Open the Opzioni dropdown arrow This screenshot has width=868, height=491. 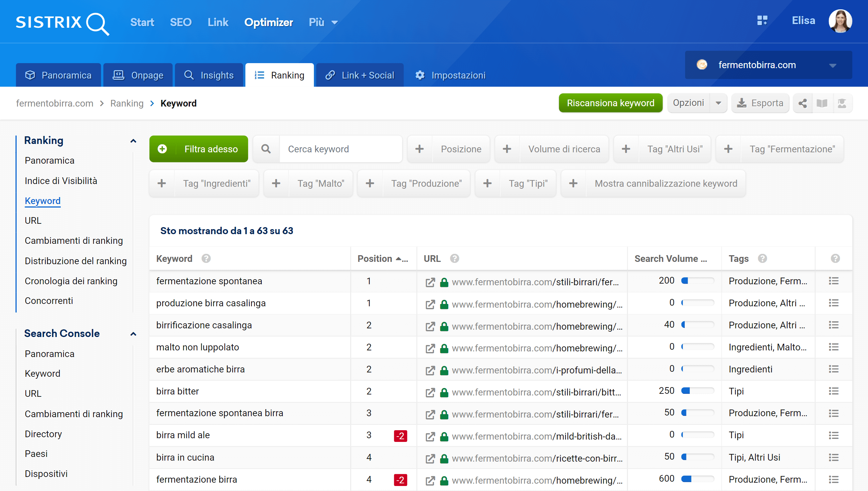pyautogui.click(x=718, y=103)
